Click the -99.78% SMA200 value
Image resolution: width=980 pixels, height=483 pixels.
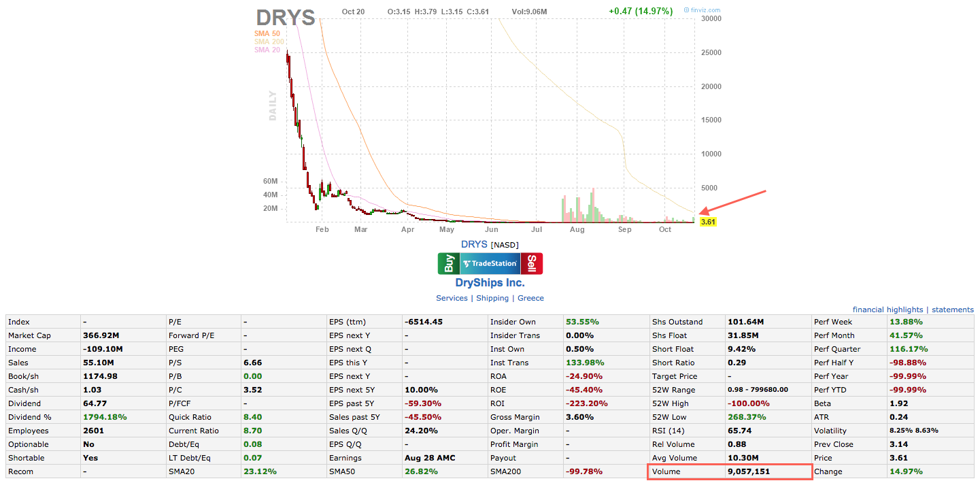tap(584, 471)
